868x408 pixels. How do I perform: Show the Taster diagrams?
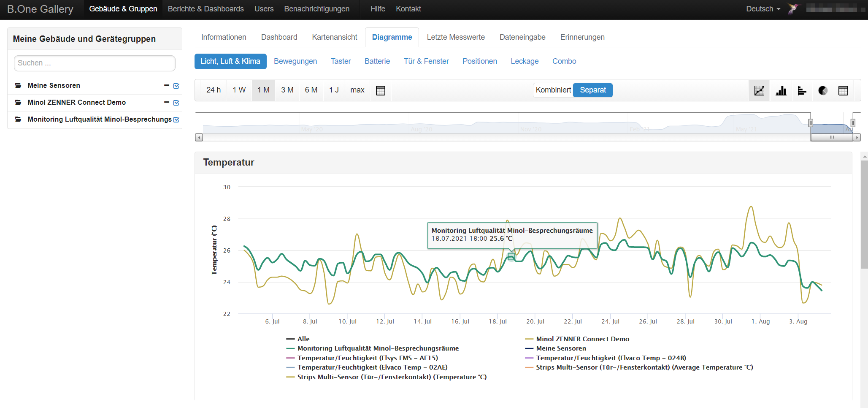coord(341,61)
